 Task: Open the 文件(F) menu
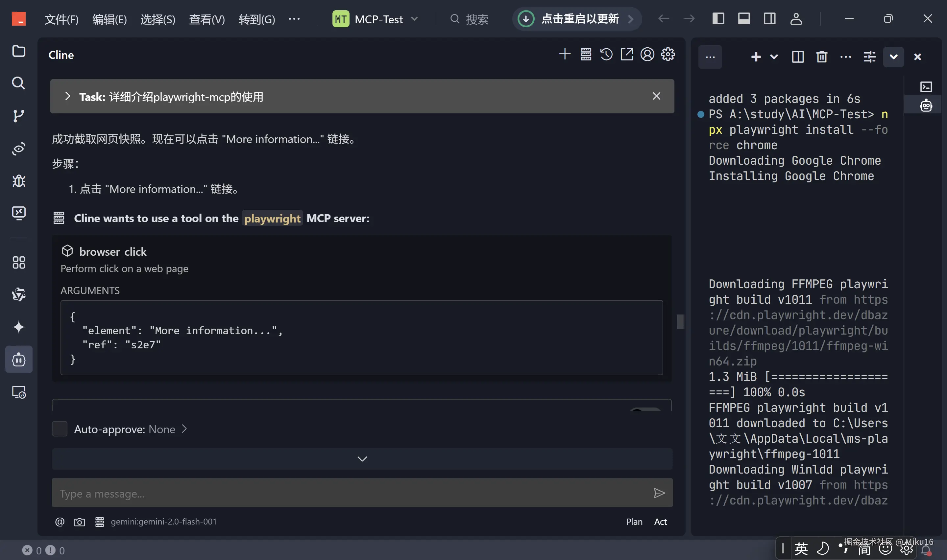point(61,19)
